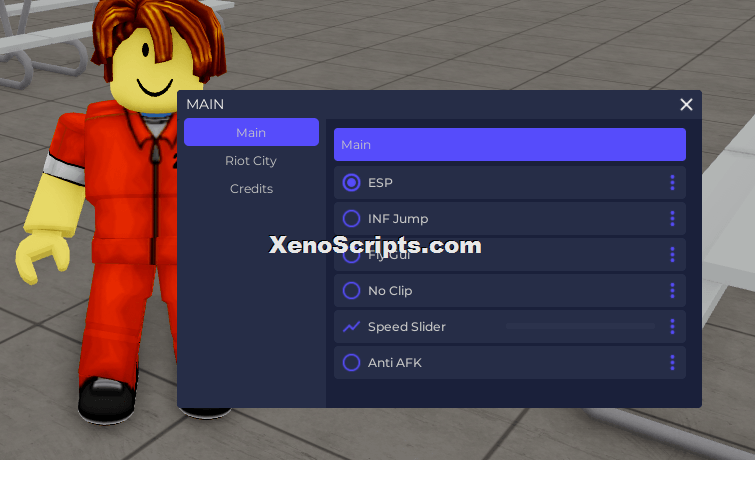Open the Credits tab

pos(251,188)
